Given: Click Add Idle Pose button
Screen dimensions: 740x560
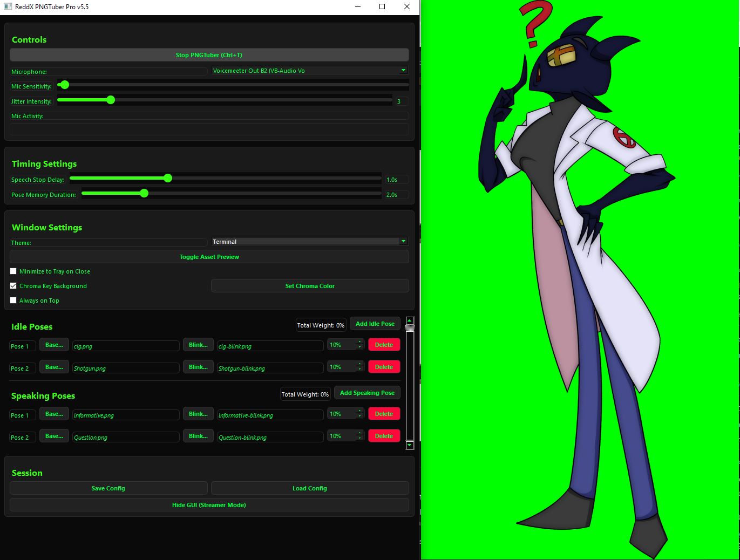Looking at the screenshot, I should coord(375,324).
